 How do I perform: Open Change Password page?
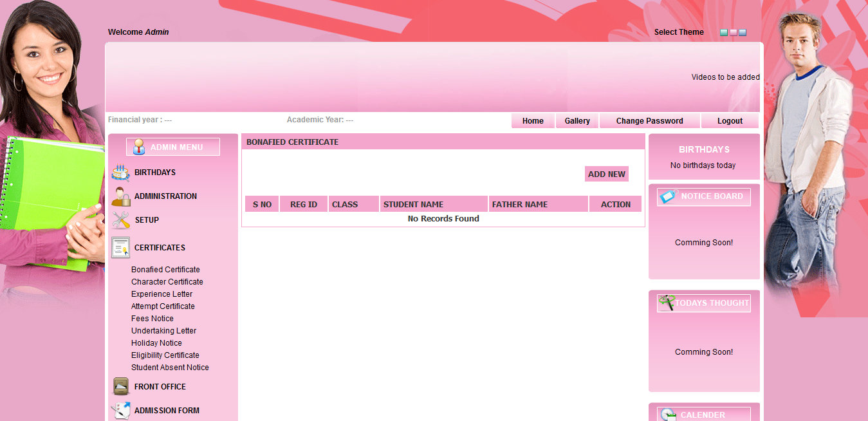[649, 121]
